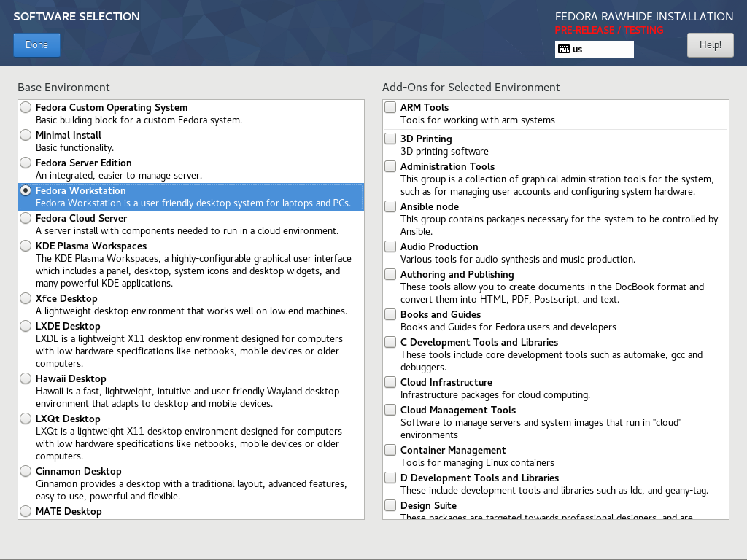747x560 pixels.
Task: Click the 'Basic functionality.' description
Action: coord(74,147)
